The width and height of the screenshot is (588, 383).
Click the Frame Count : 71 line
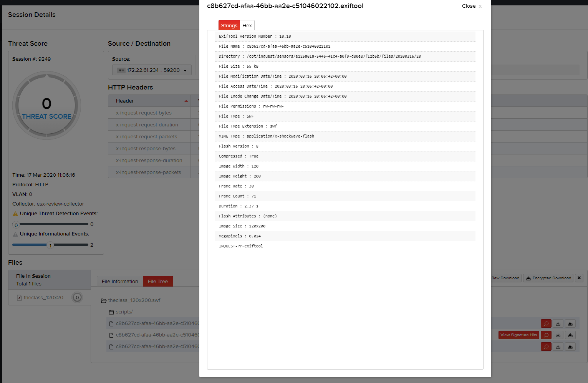point(345,196)
